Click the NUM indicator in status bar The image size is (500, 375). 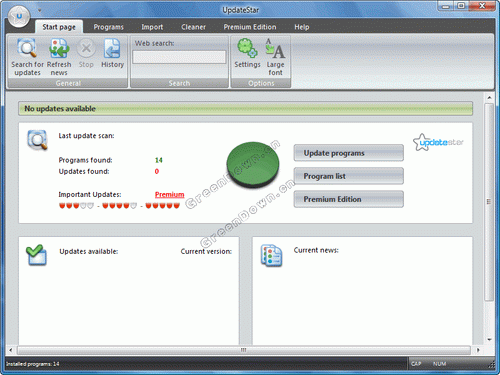coord(439,364)
